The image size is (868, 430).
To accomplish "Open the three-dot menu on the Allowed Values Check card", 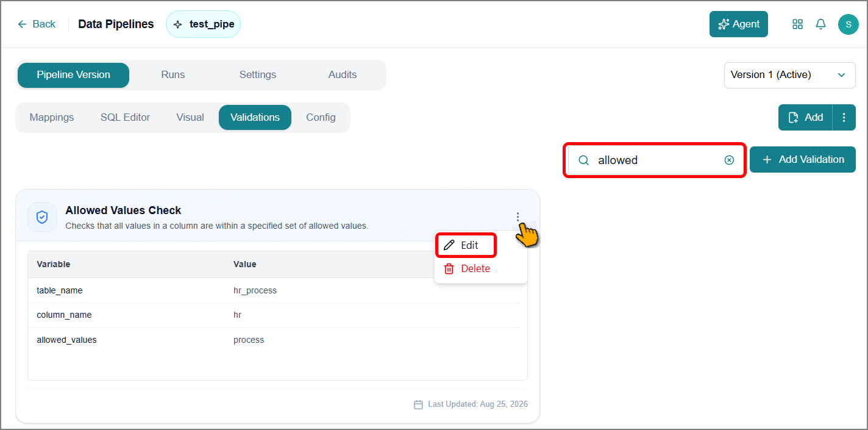I will [x=518, y=217].
